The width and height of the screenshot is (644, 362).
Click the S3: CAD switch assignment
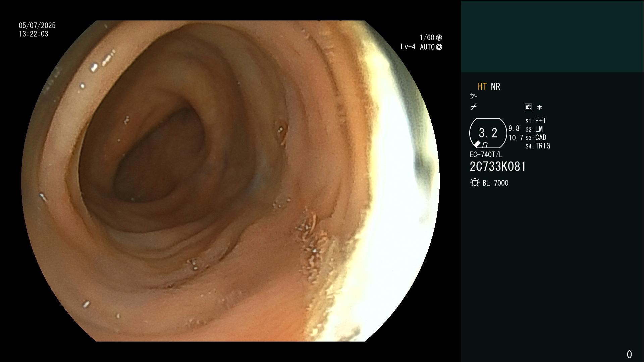[x=536, y=138]
